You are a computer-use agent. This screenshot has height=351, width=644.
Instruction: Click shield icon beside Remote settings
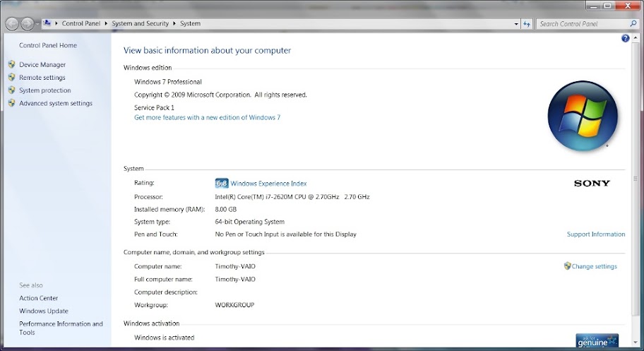11,77
